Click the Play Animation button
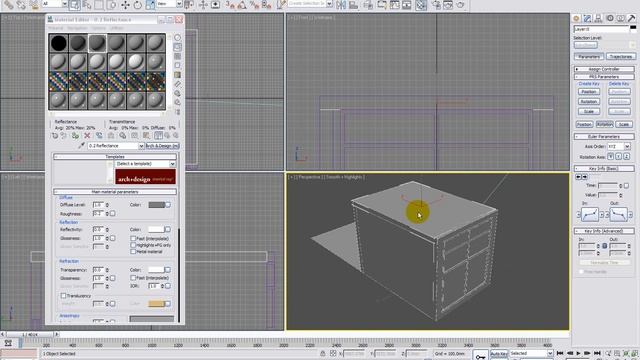The height and width of the screenshot is (360, 640). point(578,353)
